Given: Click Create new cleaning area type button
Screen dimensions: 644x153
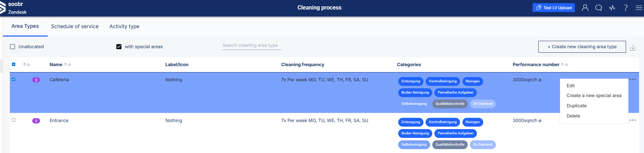Looking at the screenshot, I should [582, 47].
